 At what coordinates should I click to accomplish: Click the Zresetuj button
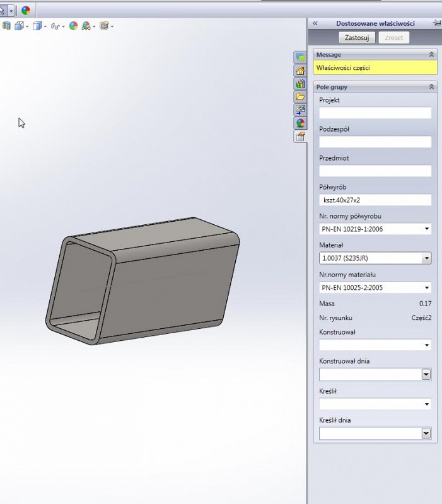(393, 38)
